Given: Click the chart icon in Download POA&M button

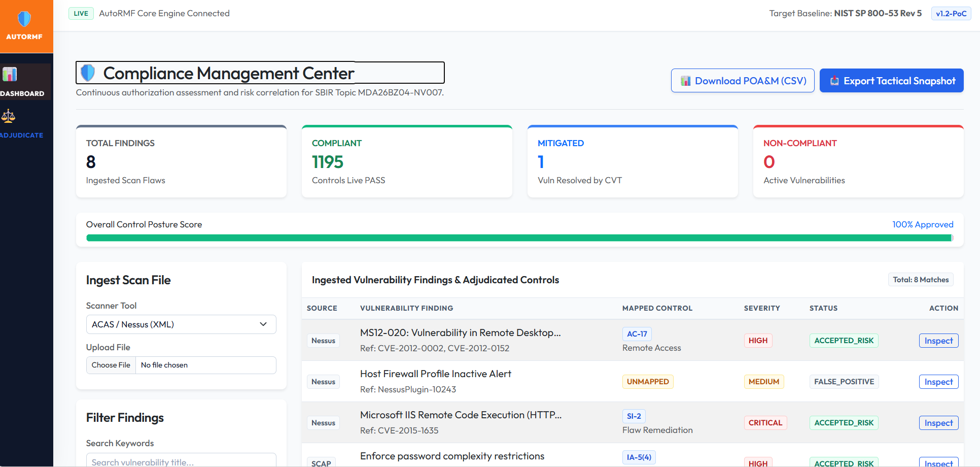Looking at the screenshot, I should [x=686, y=81].
